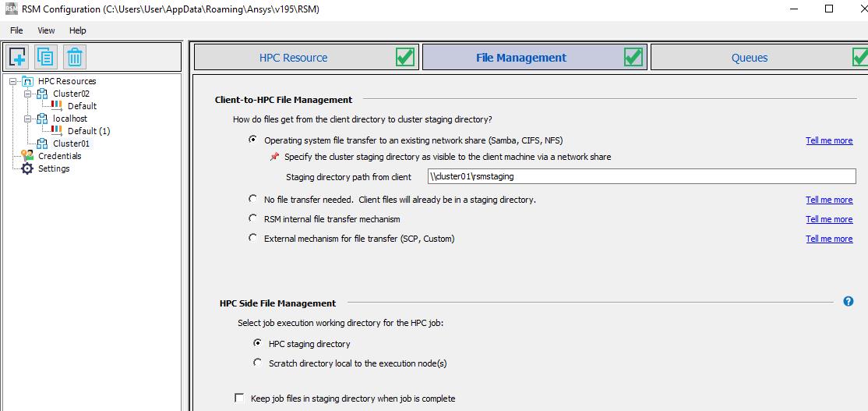Click the queue icon next to Default (1)
This screenshot has height=411, width=868.
point(56,131)
